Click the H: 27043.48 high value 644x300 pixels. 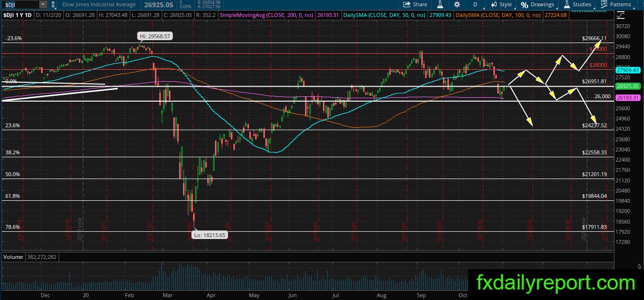(114, 15)
